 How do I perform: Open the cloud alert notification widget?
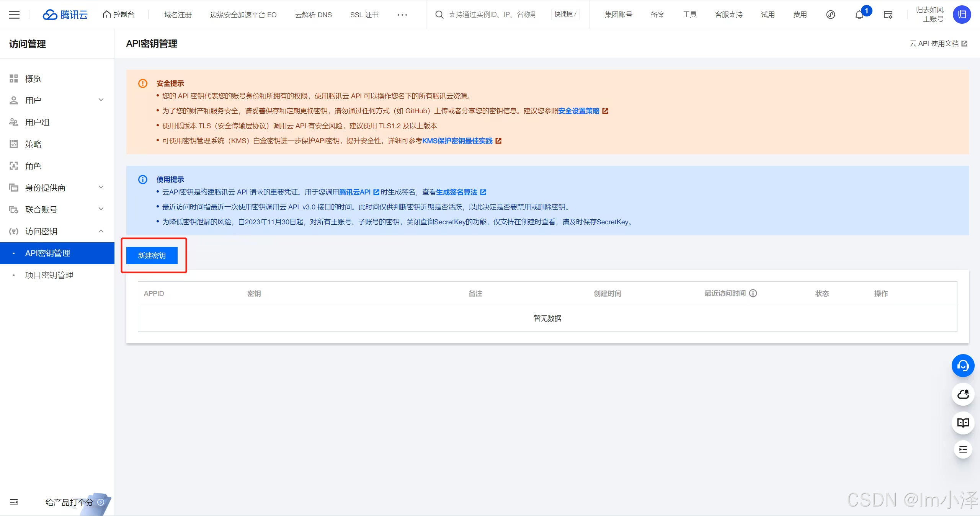(x=962, y=394)
